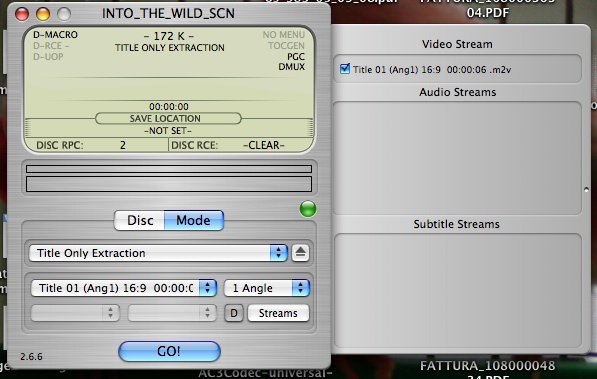The height and width of the screenshot is (379, 597).
Task: Click the Video Stream heading
Action: coord(457,44)
